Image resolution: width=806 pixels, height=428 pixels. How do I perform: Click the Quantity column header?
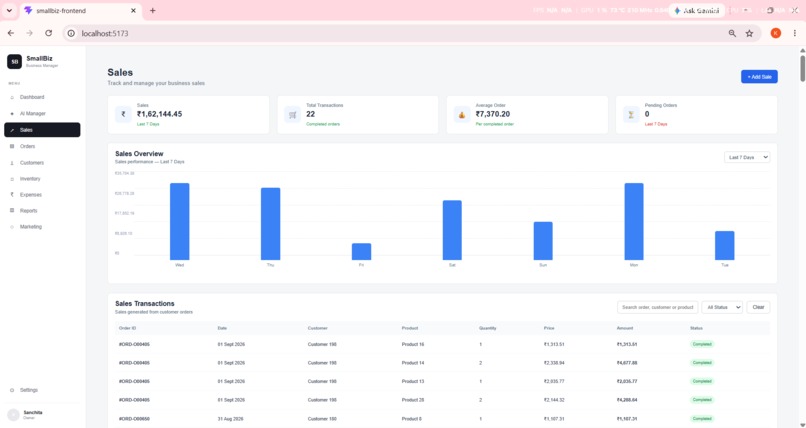pos(488,328)
